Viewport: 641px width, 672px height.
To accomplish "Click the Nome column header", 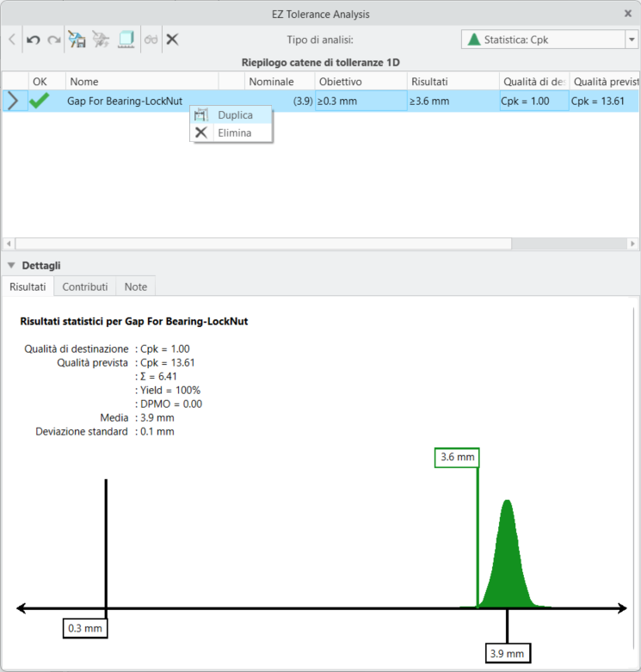I will click(x=142, y=82).
